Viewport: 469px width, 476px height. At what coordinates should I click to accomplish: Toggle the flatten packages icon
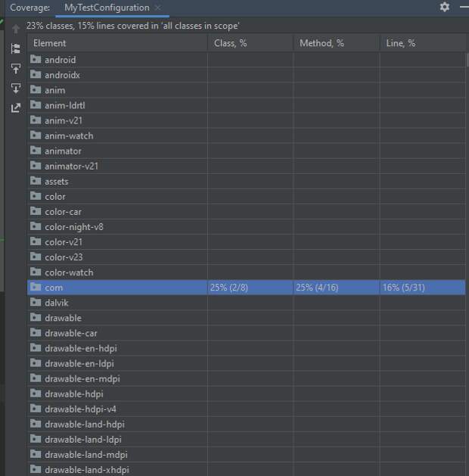click(x=16, y=48)
